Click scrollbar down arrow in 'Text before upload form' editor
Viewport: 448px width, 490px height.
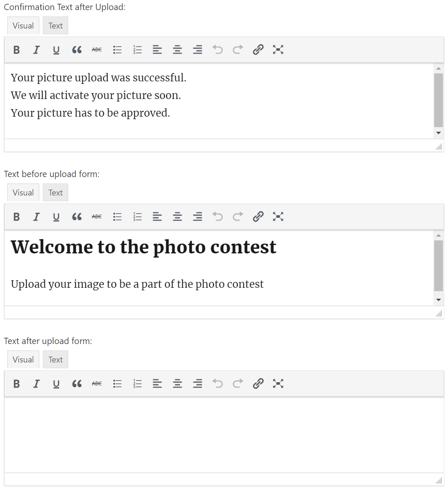click(x=439, y=300)
